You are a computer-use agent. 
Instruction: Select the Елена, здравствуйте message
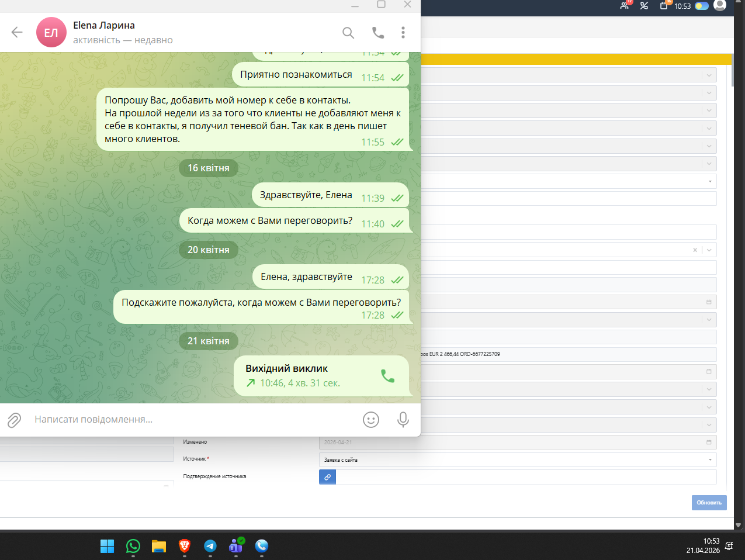331,277
